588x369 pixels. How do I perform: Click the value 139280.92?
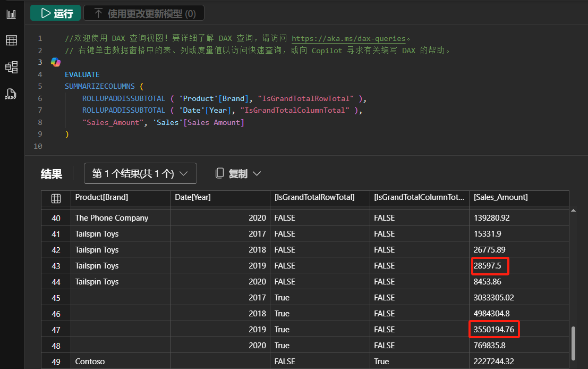[x=491, y=218]
